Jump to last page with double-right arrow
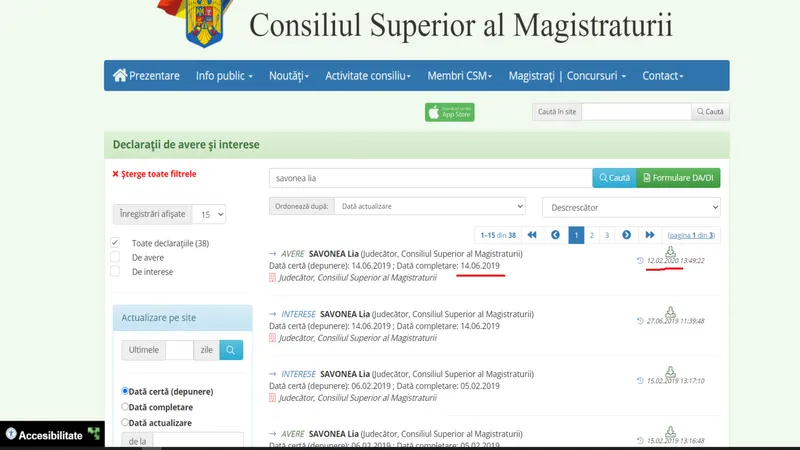Image resolution: width=800 pixels, height=450 pixels. tap(649, 235)
